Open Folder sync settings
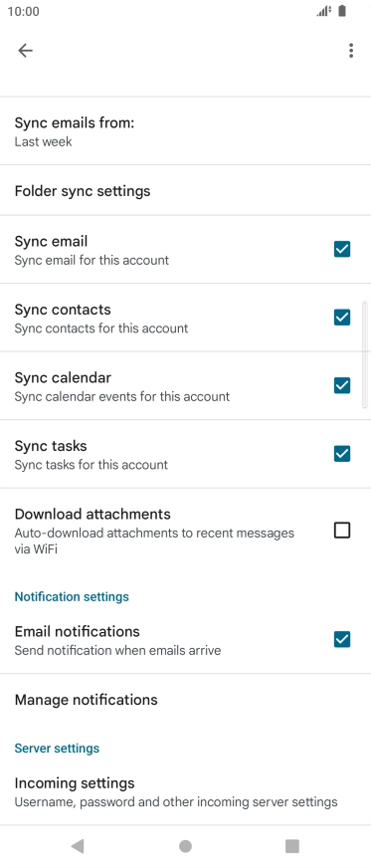 (x=185, y=190)
